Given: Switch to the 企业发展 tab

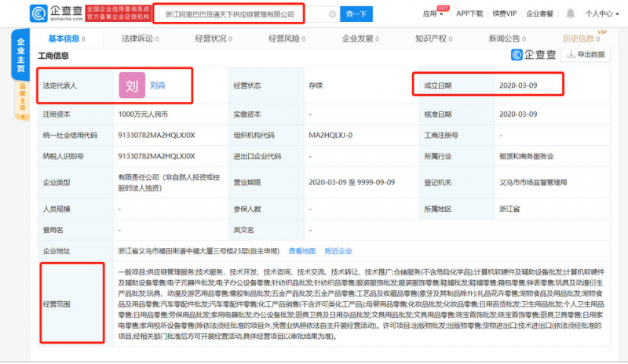Looking at the screenshot, I should 360,38.
